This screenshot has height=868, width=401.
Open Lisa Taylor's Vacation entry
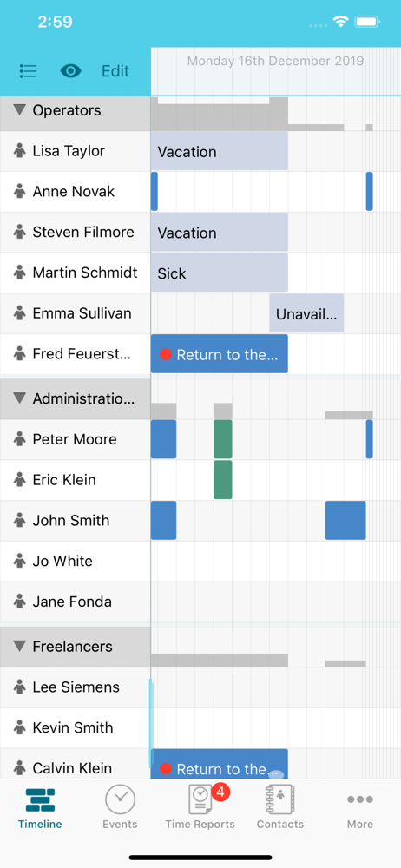pos(220,151)
